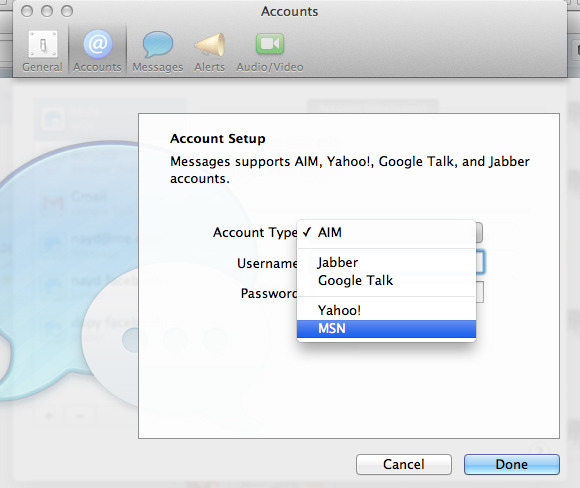Choose MSN from account type menu
Viewport: 580px width, 488px height.
386,329
